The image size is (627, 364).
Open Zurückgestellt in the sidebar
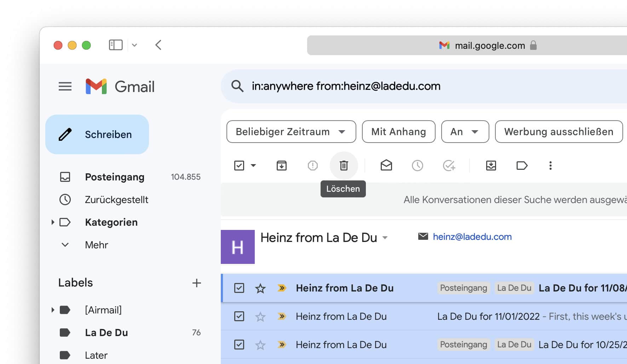[116, 200]
